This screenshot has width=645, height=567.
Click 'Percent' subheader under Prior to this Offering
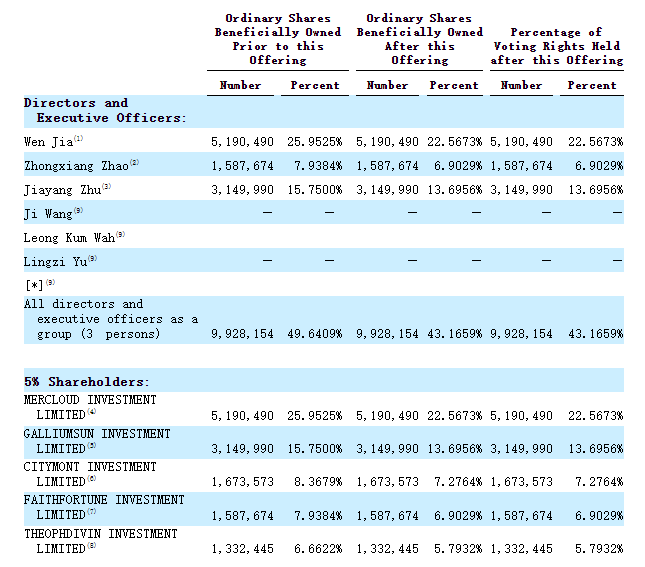[x=315, y=86]
